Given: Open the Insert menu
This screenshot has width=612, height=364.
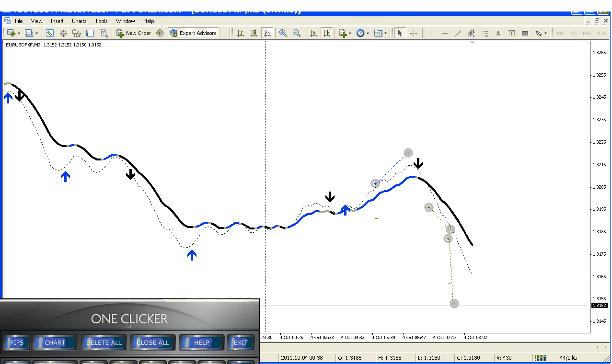Looking at the screenshot, I should click(57, 21).
